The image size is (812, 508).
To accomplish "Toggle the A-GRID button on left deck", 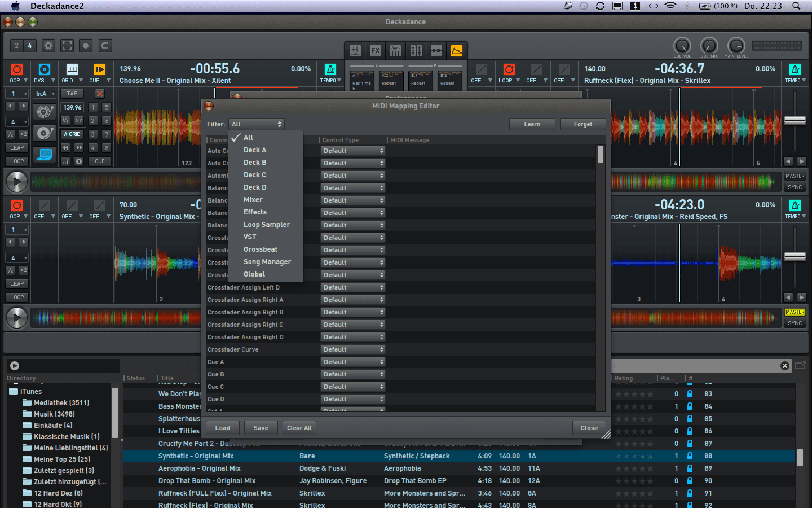I will [x=72, y=134].
